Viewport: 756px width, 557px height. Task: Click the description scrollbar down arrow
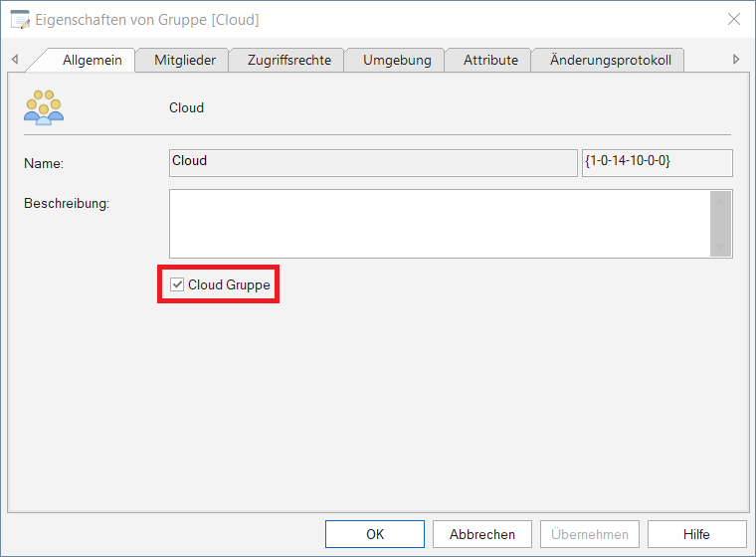point(720,248)
